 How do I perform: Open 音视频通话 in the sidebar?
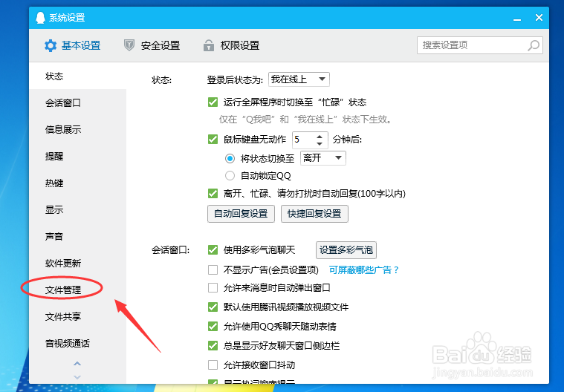(77, 343)
